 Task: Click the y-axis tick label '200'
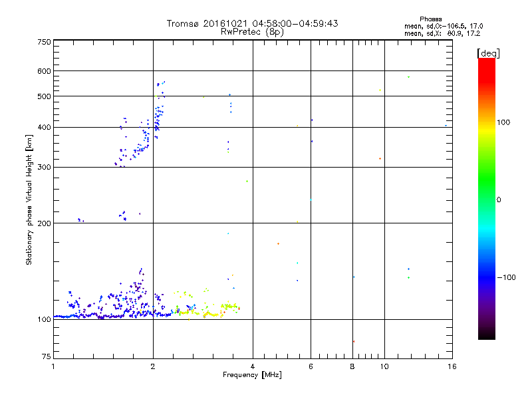[44, 223]
